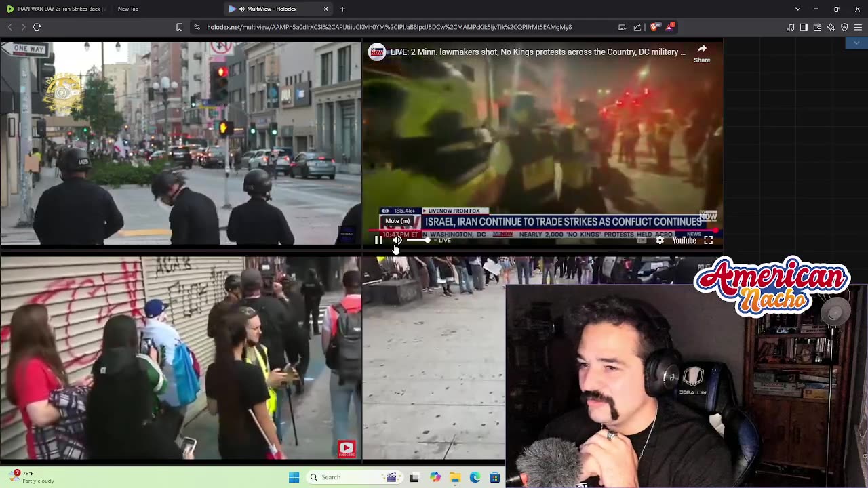Seek on the YouTube red progress bar
The height and width of the screenshot is (488, 868).
click(x=542, y=230)
